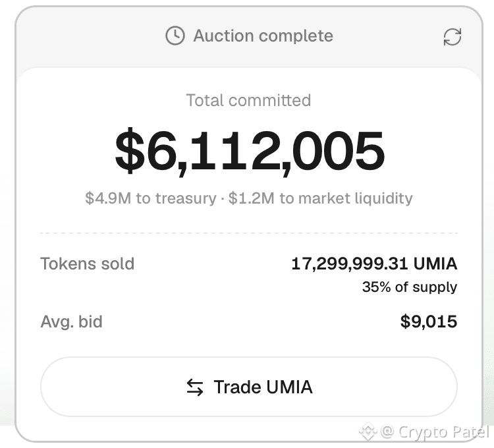Image resolution: width=494 pixels, height=448 pixels.
Task: Click the Tokens sold label
Action: [87, 264]
